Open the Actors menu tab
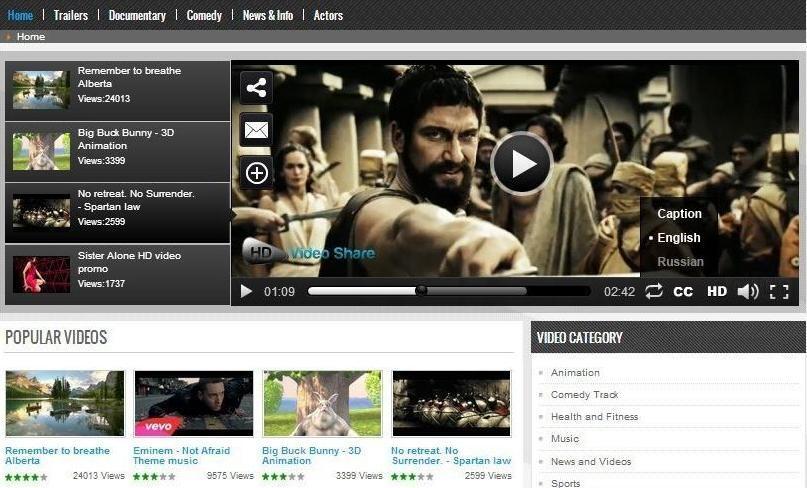The image size is (807, 488). (x=328, y=15)
